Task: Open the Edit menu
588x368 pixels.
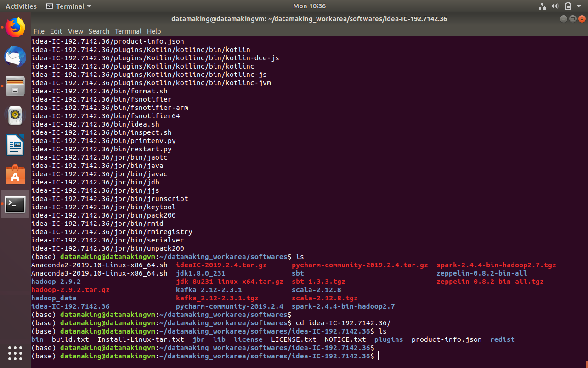Action: point(56,31)
